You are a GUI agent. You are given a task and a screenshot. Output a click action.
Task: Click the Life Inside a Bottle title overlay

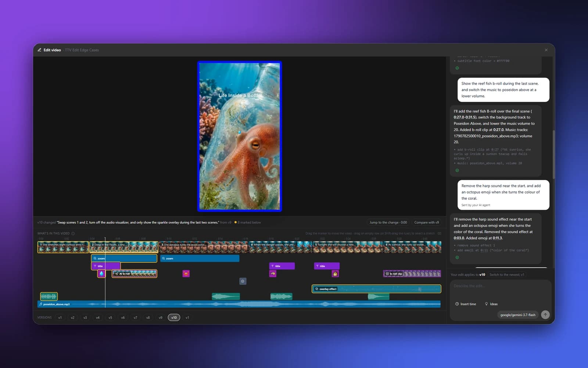point(240,95)
